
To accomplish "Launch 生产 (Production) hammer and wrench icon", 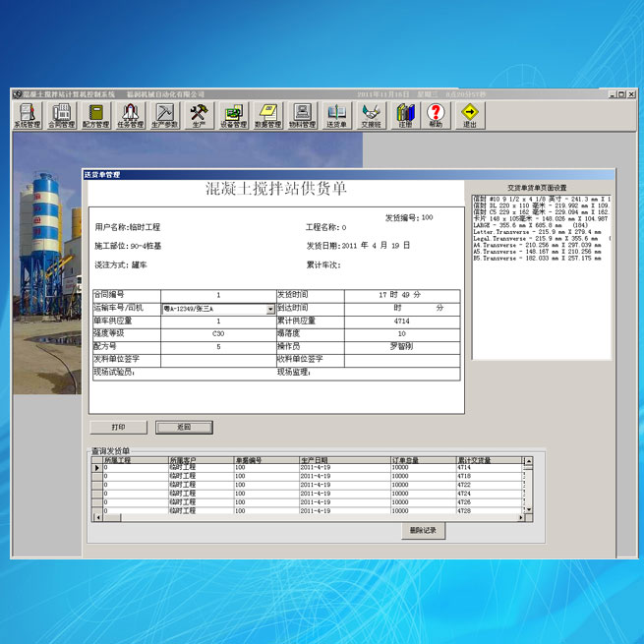I will click(x=200, y=116).
